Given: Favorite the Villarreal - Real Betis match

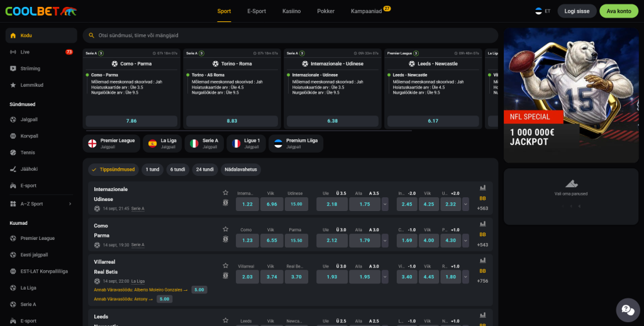Looking at the screenshot, I should (226, 266).
